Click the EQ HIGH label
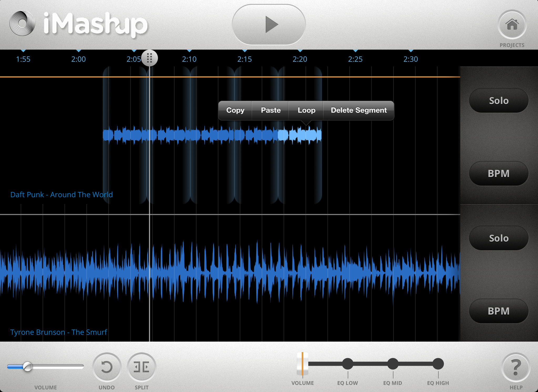Viewport: 538px width, 392px height. [x=438, y=383]
